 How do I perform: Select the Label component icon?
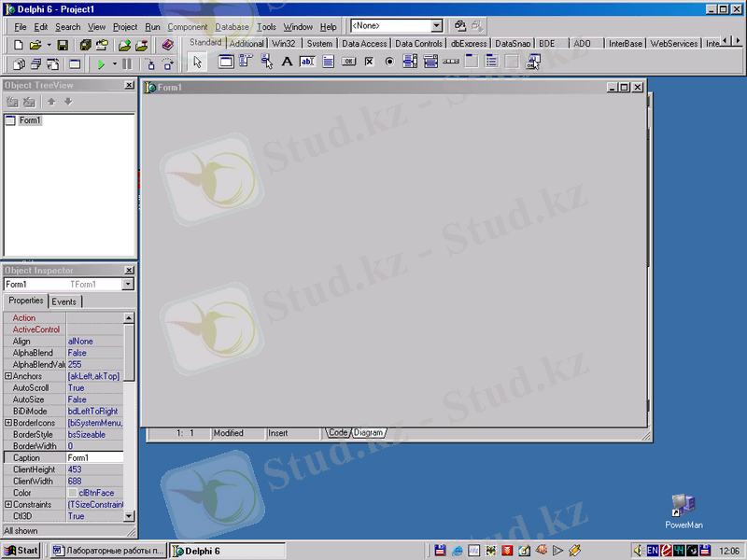click(287, 63)
